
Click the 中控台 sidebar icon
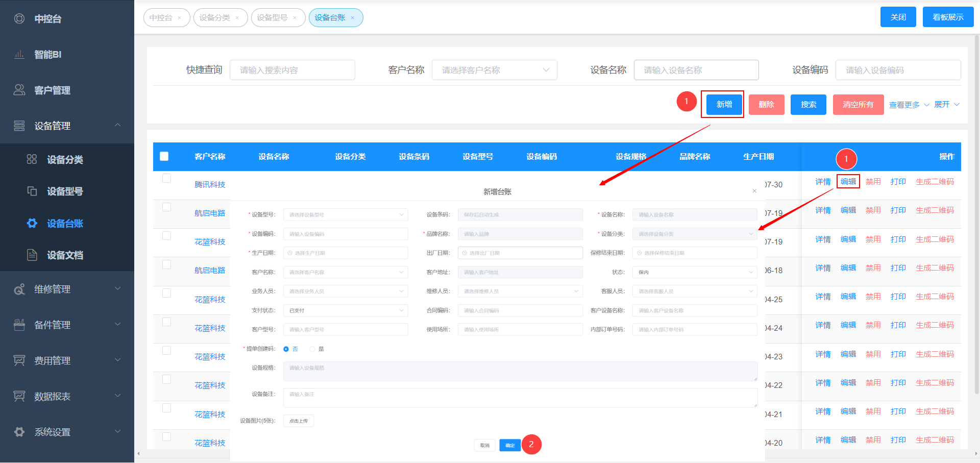19,19
